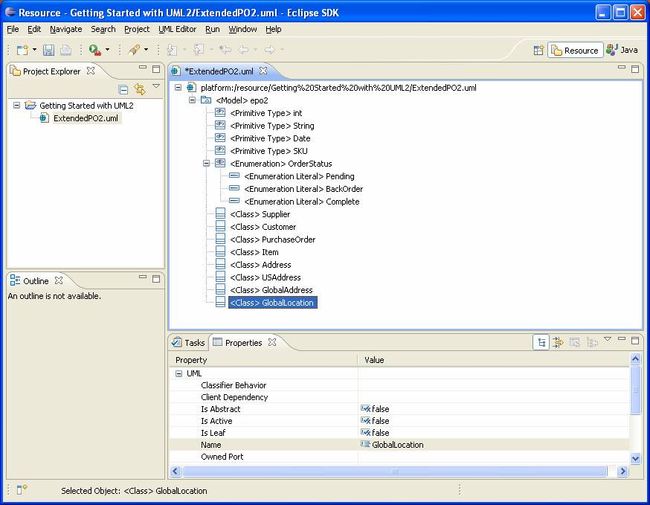Click Properties scrollbar down arrow
650x505 pixels.
coord(635,458)
